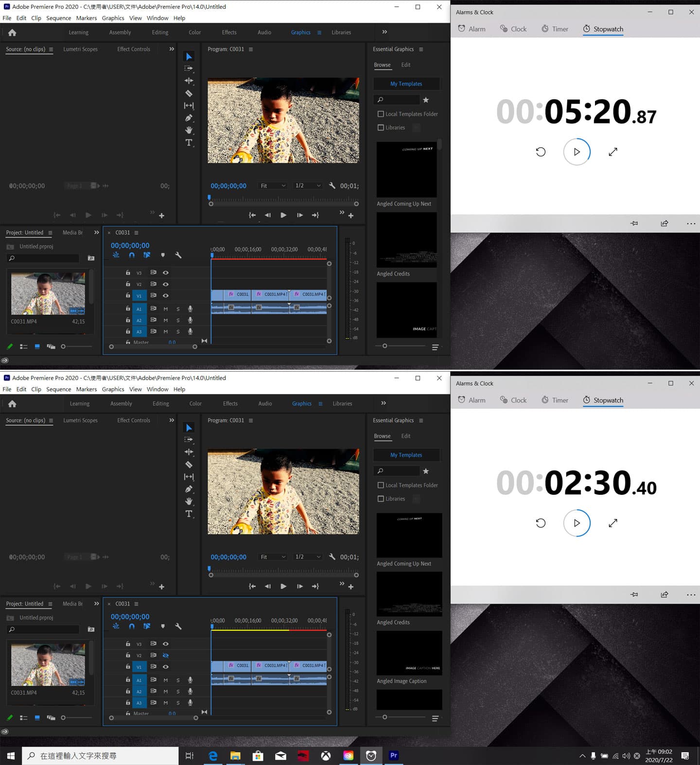700x765 pixels.
Task: Activate Selection arrow tool in lower Premiere window
Action: (x=189, y=428)
